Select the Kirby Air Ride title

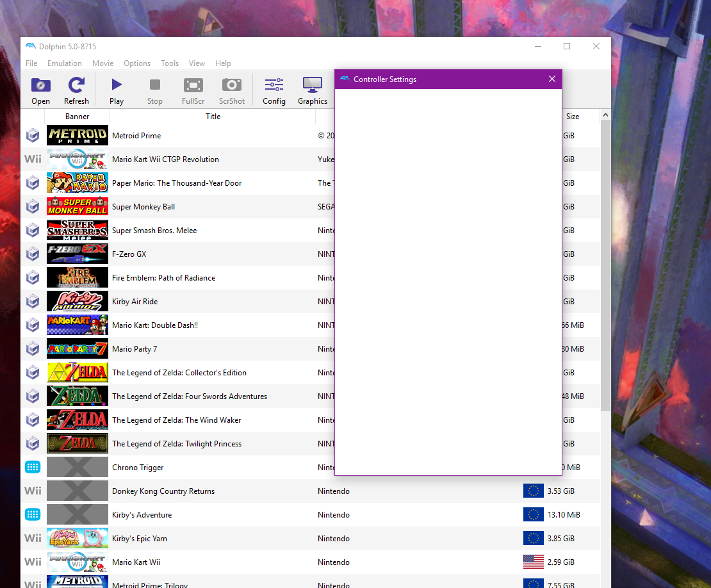(135, 302)
